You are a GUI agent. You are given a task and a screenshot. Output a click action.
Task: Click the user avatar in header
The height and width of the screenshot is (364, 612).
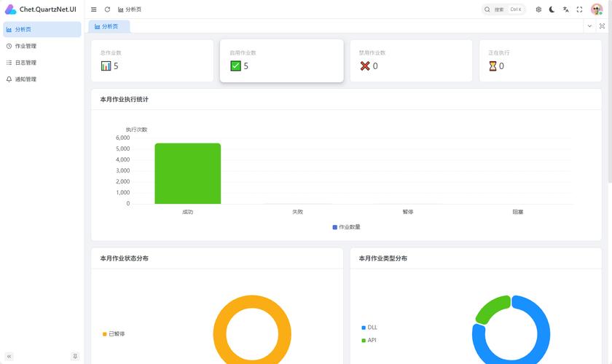point(597,9)
